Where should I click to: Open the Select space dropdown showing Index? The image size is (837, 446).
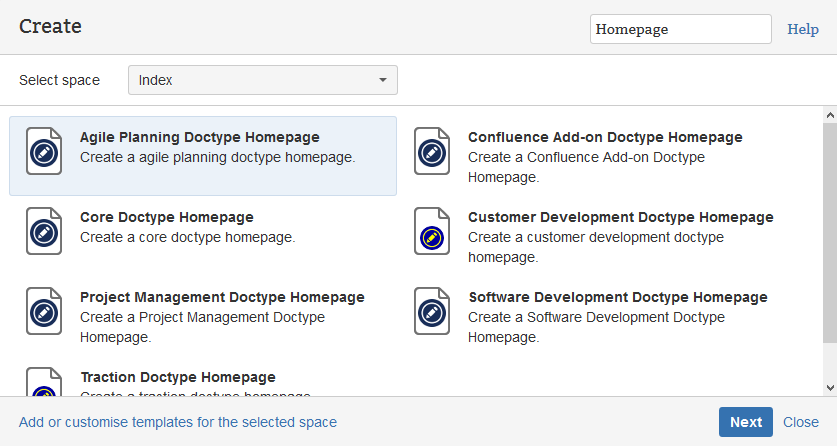pyautogui.click(x=262, y=80)
